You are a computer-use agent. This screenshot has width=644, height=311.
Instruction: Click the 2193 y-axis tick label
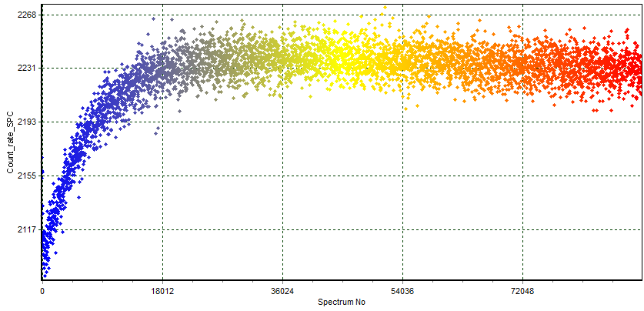[27, 122]
